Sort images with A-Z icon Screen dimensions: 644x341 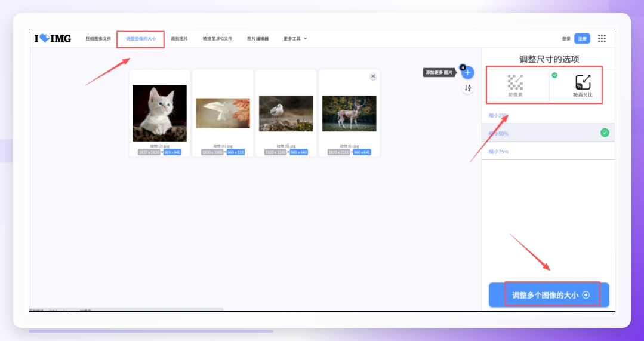pyautogui.click(x=467, y=88)
